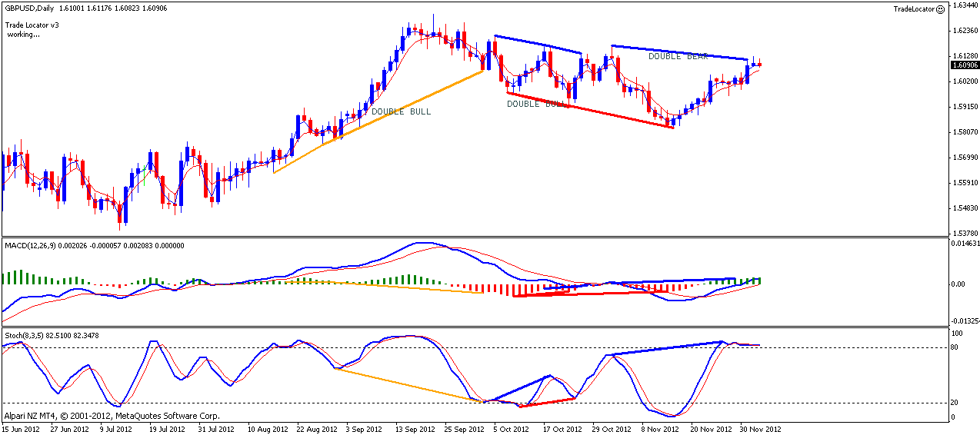Click the '8 Nov 2012' date label
Image resolution: width=980 pixels, height=435 pixels.
point(661,429)
